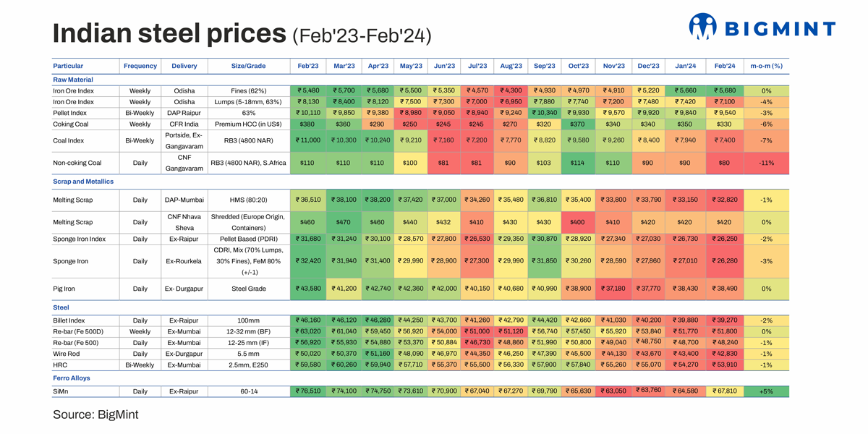
Task: Click the "Source: BigMint" text
Action: pos(95,414)
